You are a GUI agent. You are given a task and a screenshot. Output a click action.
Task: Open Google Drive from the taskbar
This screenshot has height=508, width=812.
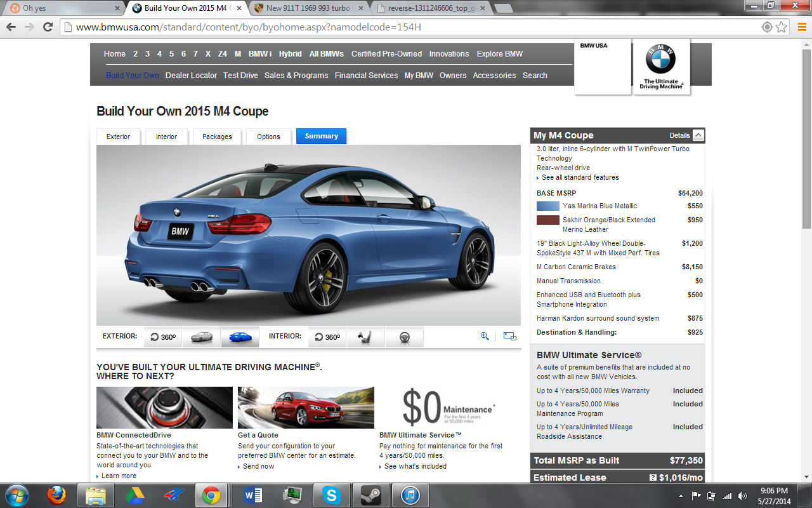(134, 495)
